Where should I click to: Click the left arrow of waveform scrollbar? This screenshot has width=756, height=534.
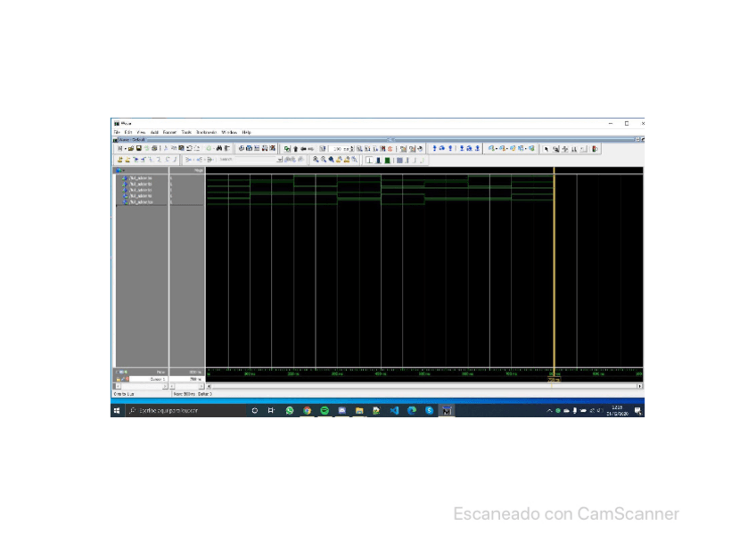click(209, 386)
